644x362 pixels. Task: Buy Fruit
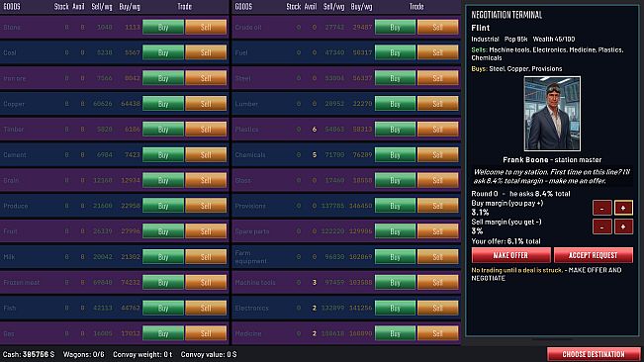coord(163,231)
